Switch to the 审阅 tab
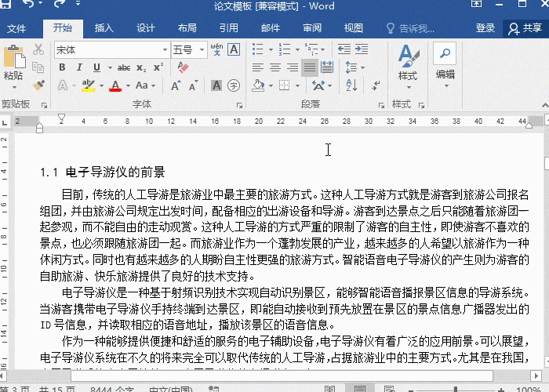This screenshot has width=549, height=392. 312,28
